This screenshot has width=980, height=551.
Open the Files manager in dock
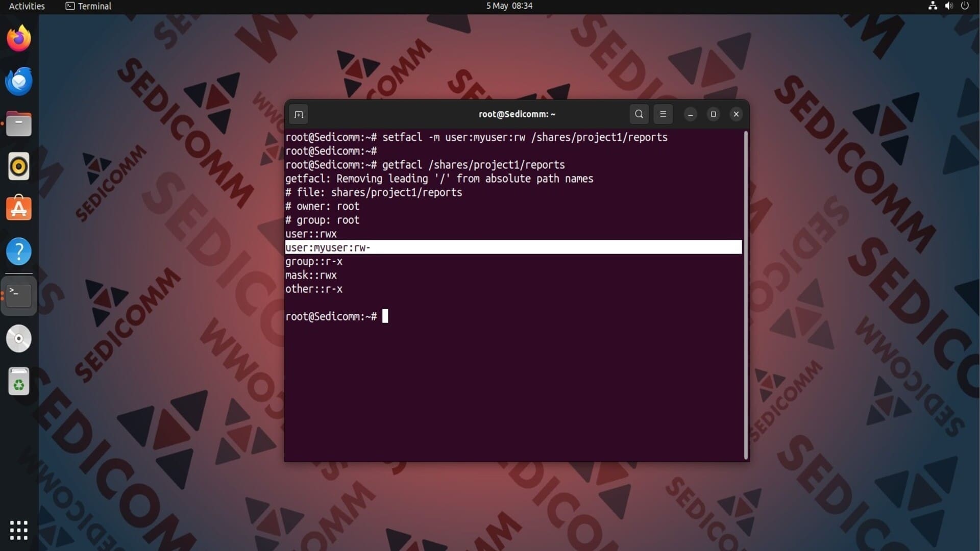[x=19, y=124]
